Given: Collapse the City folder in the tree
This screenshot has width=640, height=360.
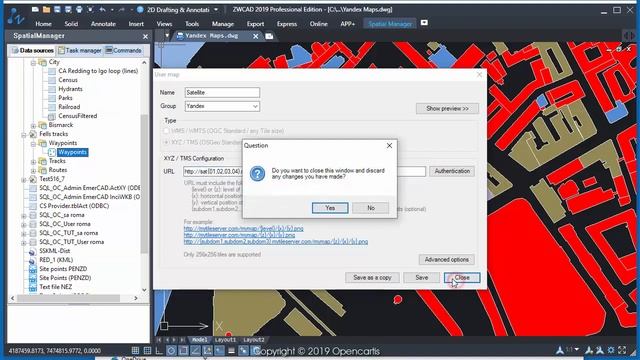Looking at the screenshot, I should pos(33,62).
